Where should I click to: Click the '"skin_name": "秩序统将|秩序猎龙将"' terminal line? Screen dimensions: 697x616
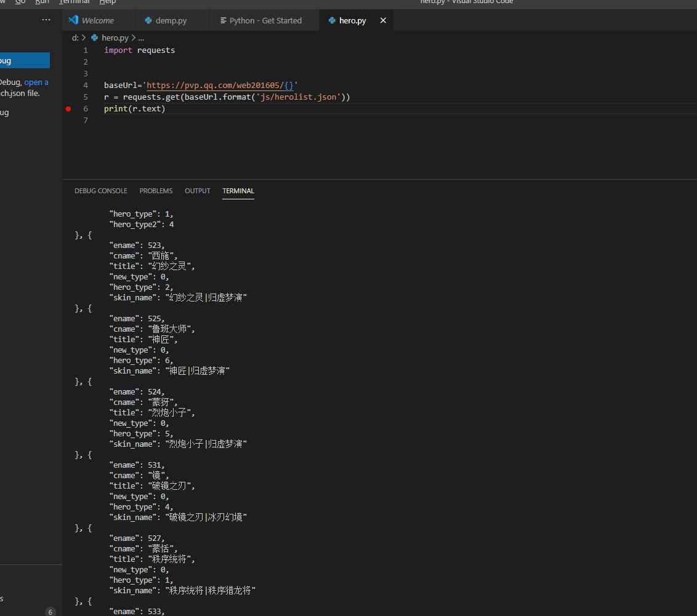pyautogui.click(x=182, y=591)
